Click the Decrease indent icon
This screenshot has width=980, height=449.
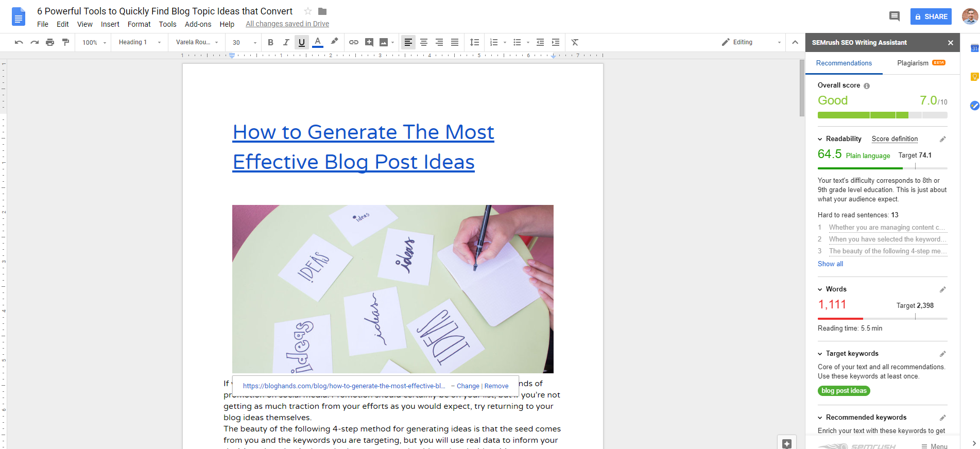540,42
